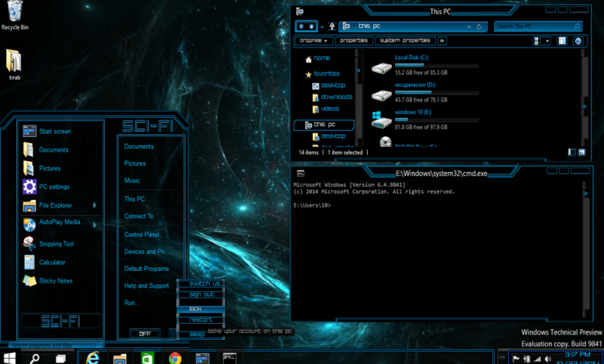The height and width of the screenshot is (364, 604).
Task: Open the trrab folder on desktop
Action: (x=14, y=65)
